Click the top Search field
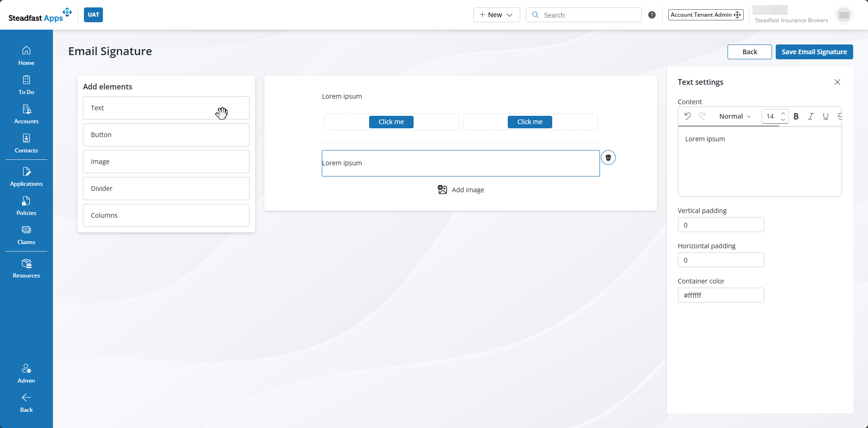Image resolution: width=868 pixels, height=428 pixels. click(x=584, y=15)
